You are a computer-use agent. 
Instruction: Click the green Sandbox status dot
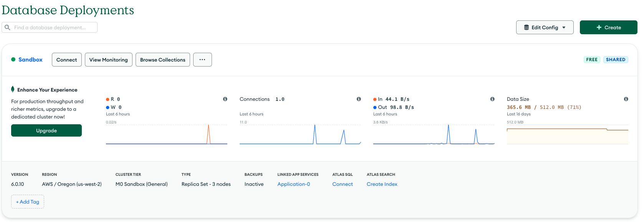pos(13,60)
